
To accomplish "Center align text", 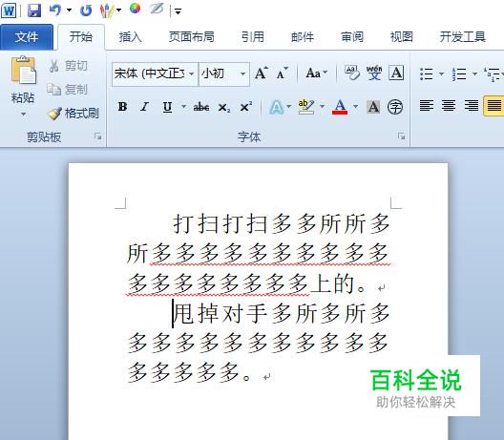I will [449, 105].
